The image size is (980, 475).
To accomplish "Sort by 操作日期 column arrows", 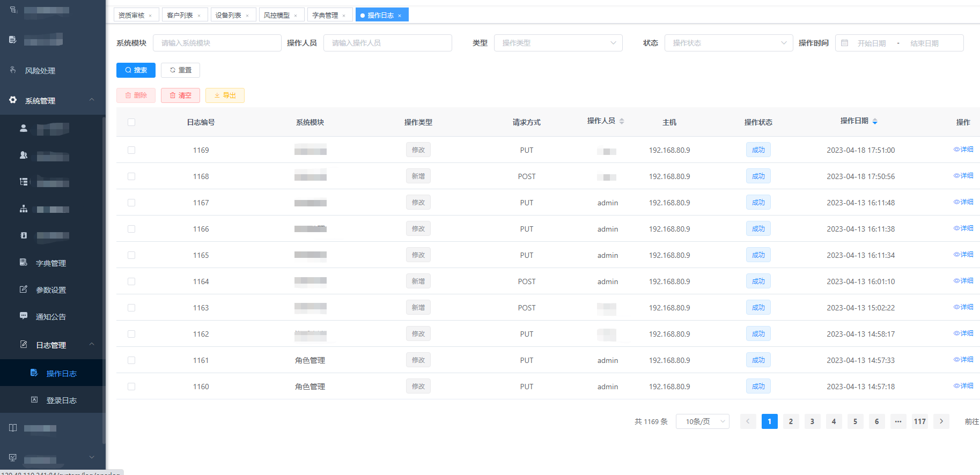I will [875, 122].
